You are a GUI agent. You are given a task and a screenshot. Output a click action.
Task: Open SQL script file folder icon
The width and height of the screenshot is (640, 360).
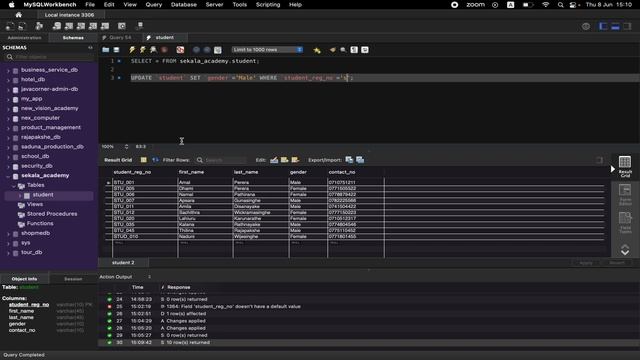[x=106, y=50]
